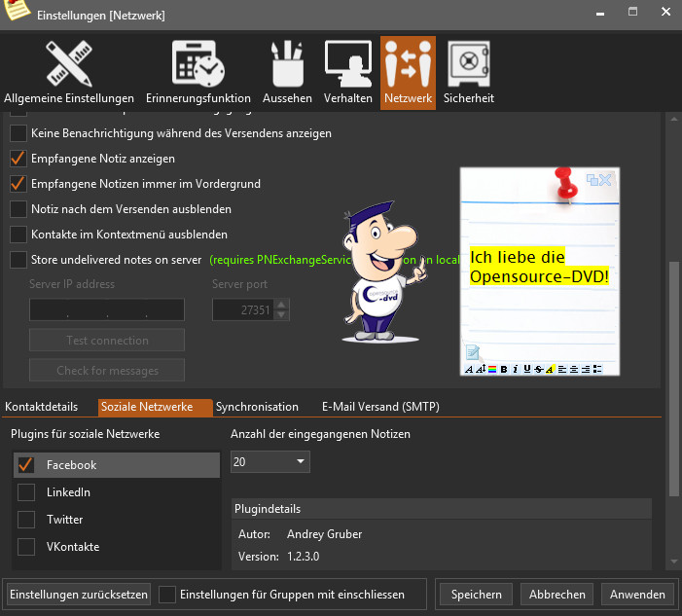682x616 pixels.
Task: Click the bold icon on the note
Action: (x=504, y=369)
